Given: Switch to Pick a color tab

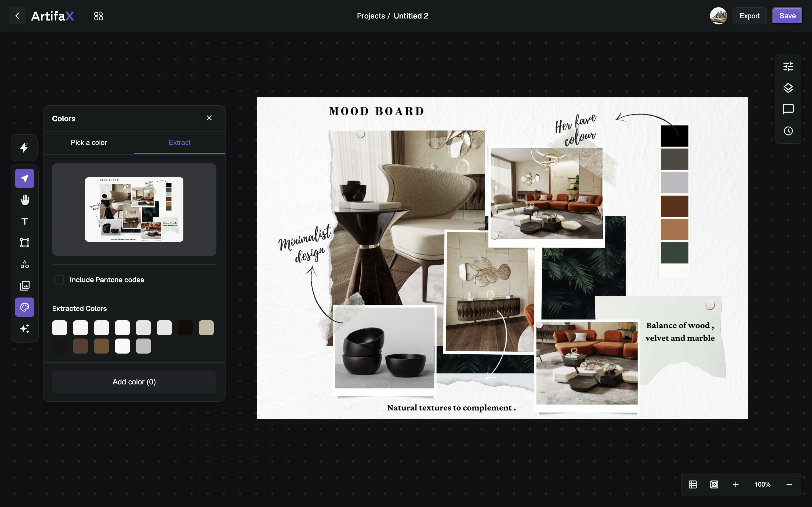Looking at the screenshot, I should [x=89, y=142].
